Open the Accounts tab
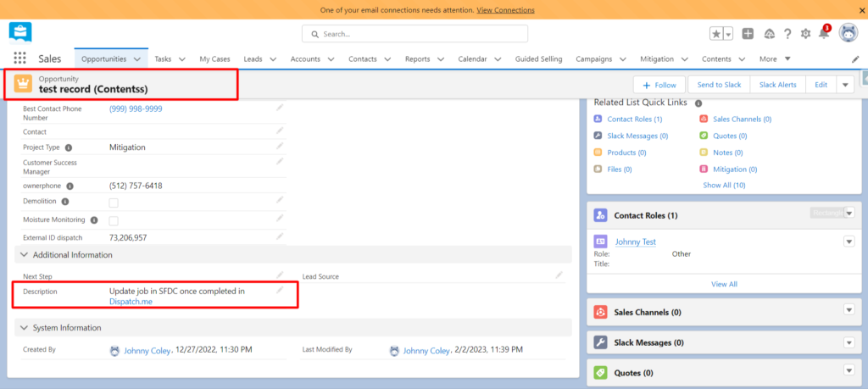 pyautogui.click(x=305, y=59)
